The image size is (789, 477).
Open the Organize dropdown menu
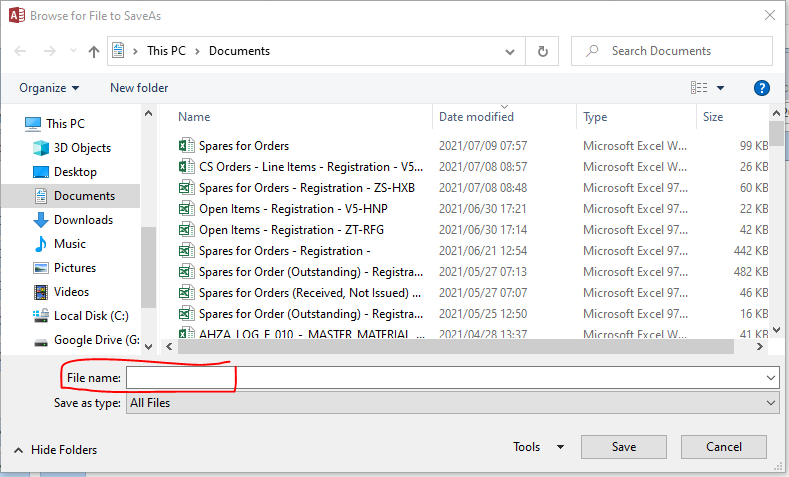(49, 88)
